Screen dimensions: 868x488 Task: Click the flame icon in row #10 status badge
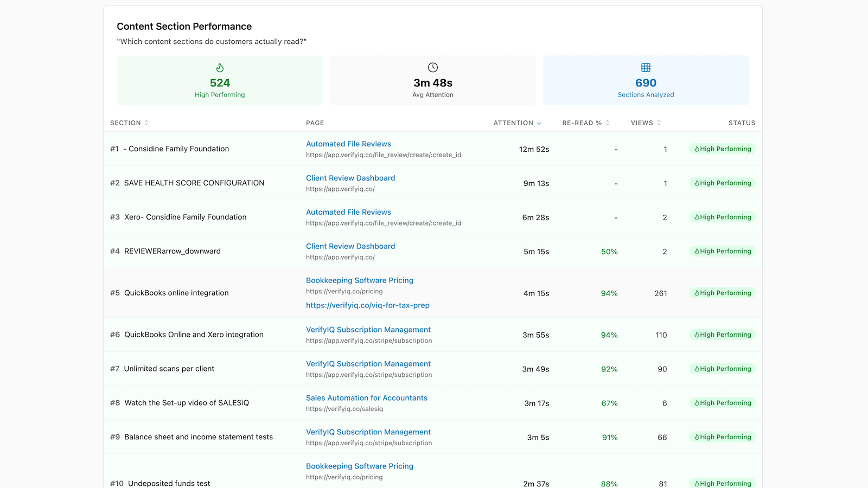tap(697, 483)
